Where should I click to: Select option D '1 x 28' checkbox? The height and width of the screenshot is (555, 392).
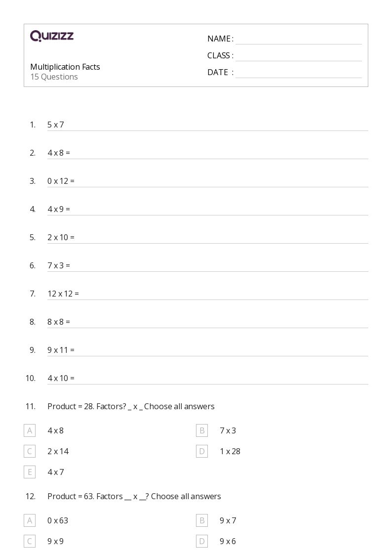(202, 451)
